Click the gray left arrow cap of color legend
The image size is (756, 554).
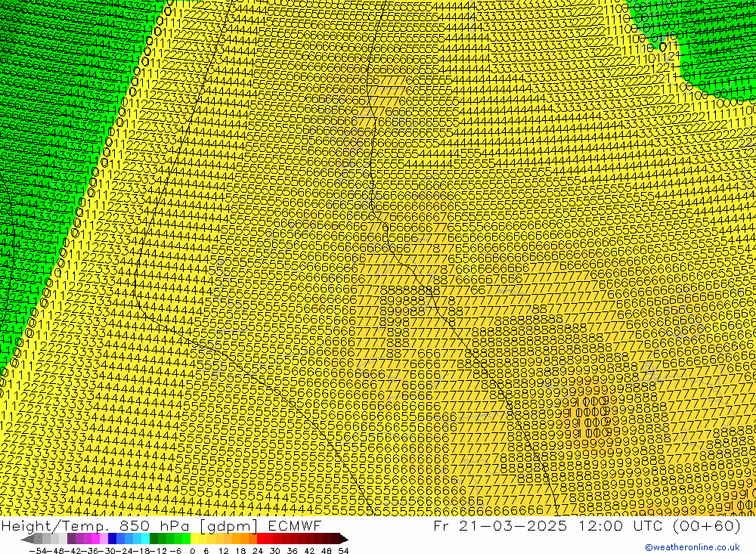pyautogui.click(x=27, y=540)
